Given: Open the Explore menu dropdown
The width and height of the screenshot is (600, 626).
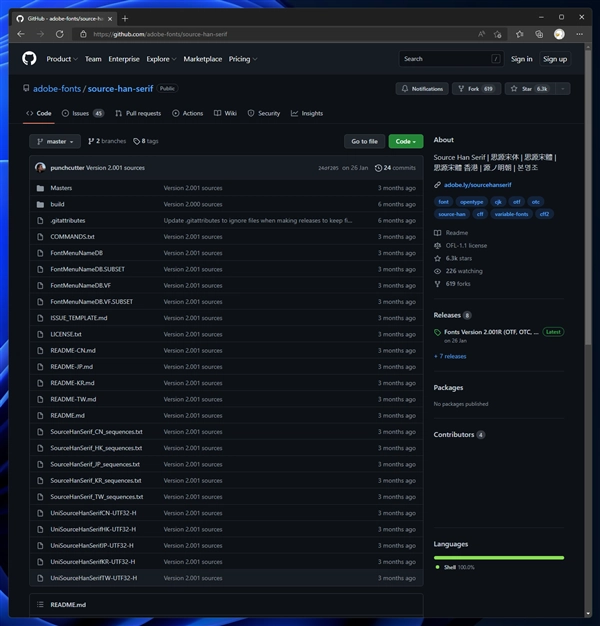Looking at the screenshot, I should (161, 59).
